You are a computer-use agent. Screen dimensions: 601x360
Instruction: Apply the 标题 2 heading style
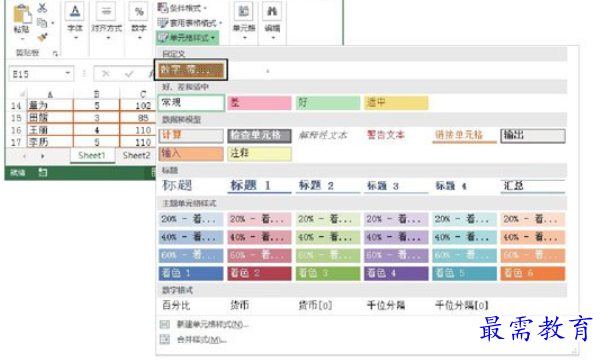328,186
